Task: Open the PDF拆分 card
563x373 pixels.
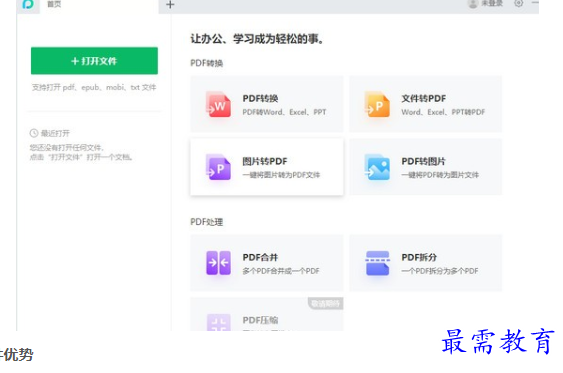Action: 425,263
